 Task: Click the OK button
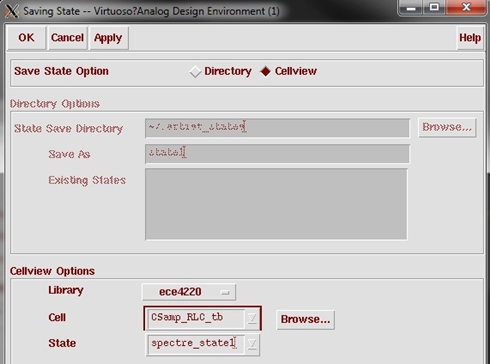[26, 38]
